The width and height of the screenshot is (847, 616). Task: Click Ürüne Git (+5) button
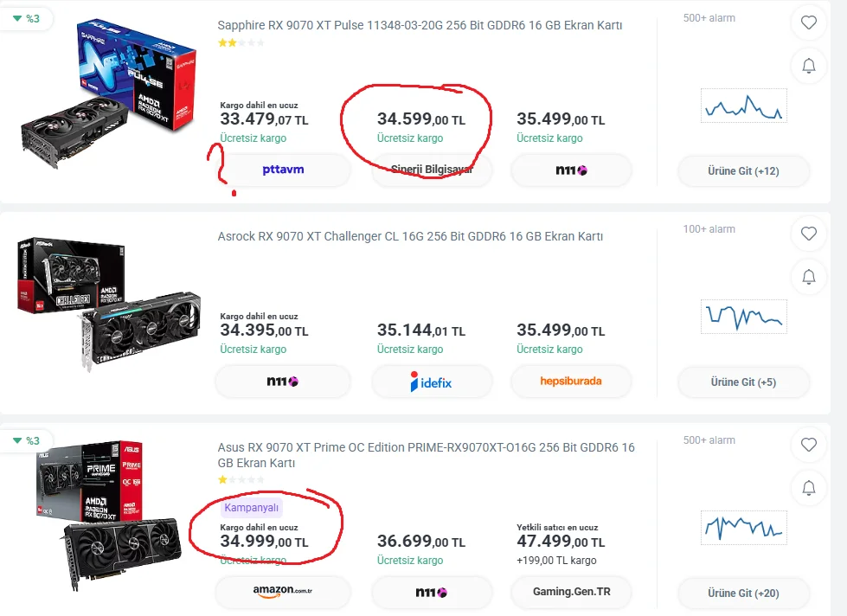743,382
